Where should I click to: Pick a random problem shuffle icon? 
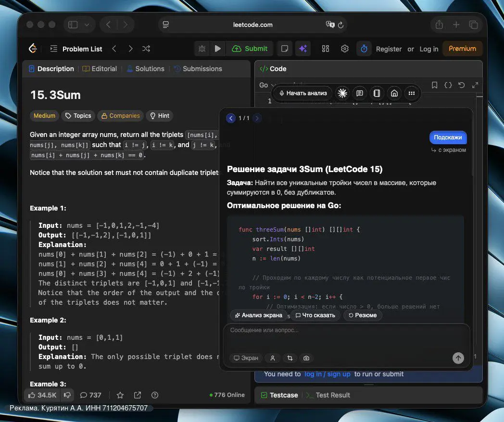146,49
